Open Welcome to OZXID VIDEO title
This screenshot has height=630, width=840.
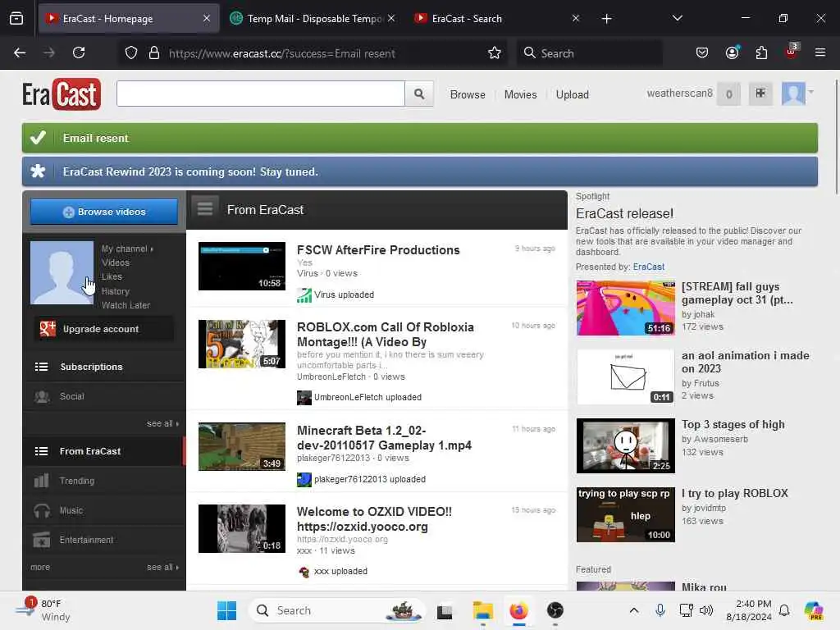[x=374, y=519]
